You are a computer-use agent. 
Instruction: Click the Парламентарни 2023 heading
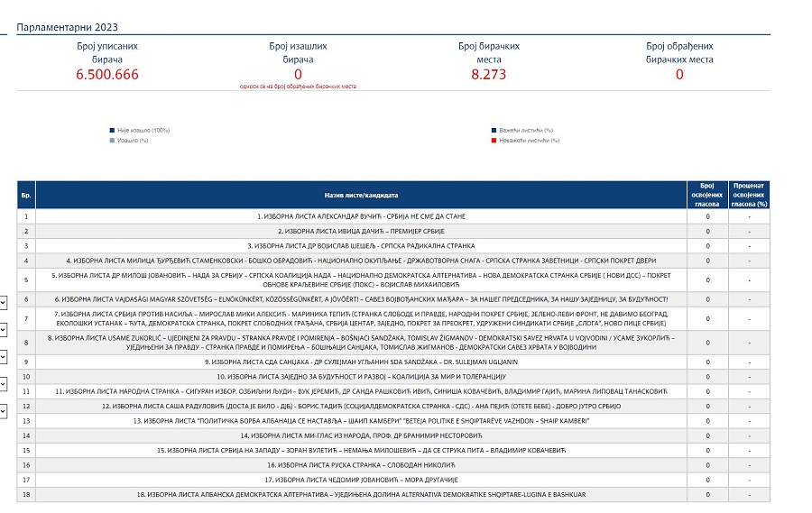pyautogui.click(x=67, y=28)
